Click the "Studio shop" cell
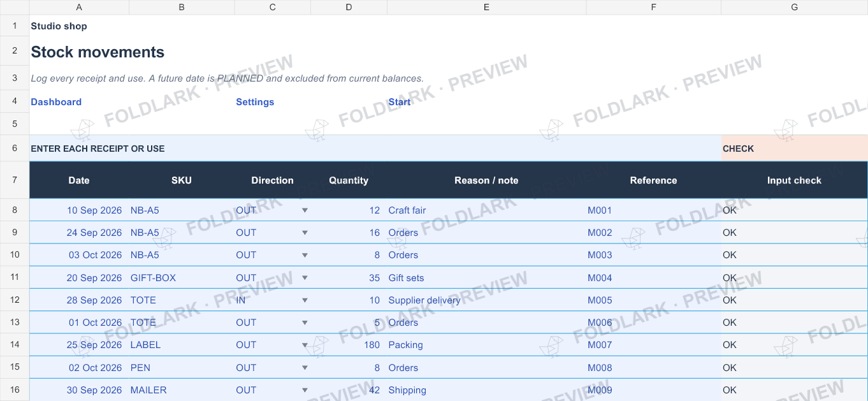The height and width of the screenshot is (401, 868). (x=59, y=26)
